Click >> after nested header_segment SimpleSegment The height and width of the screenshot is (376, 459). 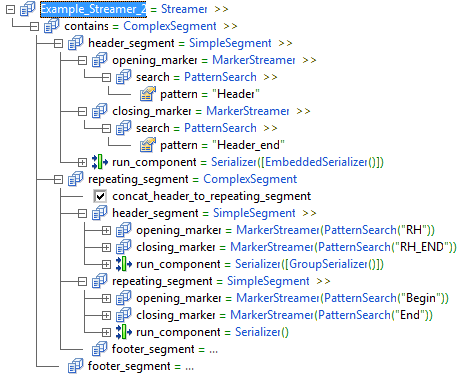point(309,213)
